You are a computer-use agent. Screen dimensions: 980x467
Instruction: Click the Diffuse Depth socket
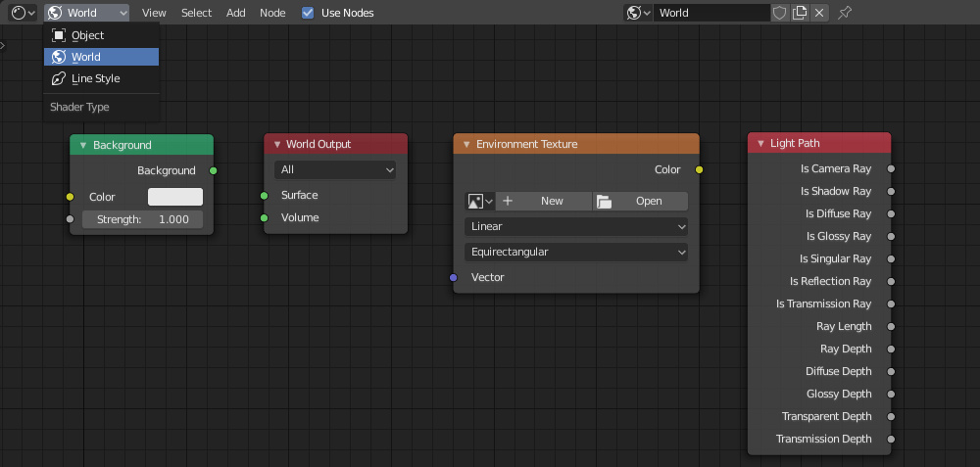point(891,371)
